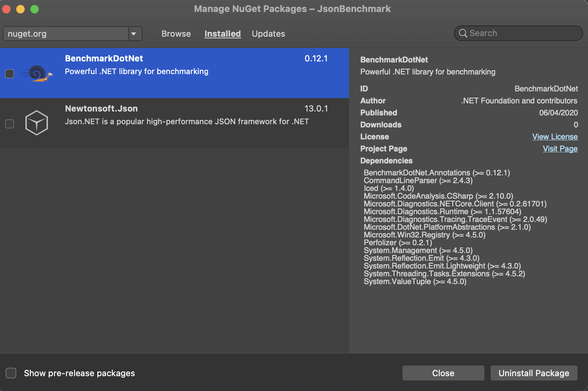
Task: Click the search magnifier icon
Action: (463, 33)
